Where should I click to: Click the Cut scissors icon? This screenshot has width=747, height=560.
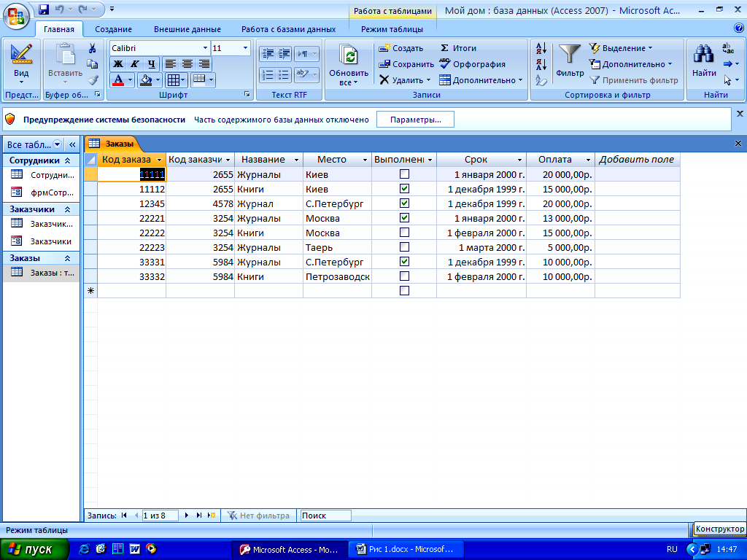click(93, 48)
